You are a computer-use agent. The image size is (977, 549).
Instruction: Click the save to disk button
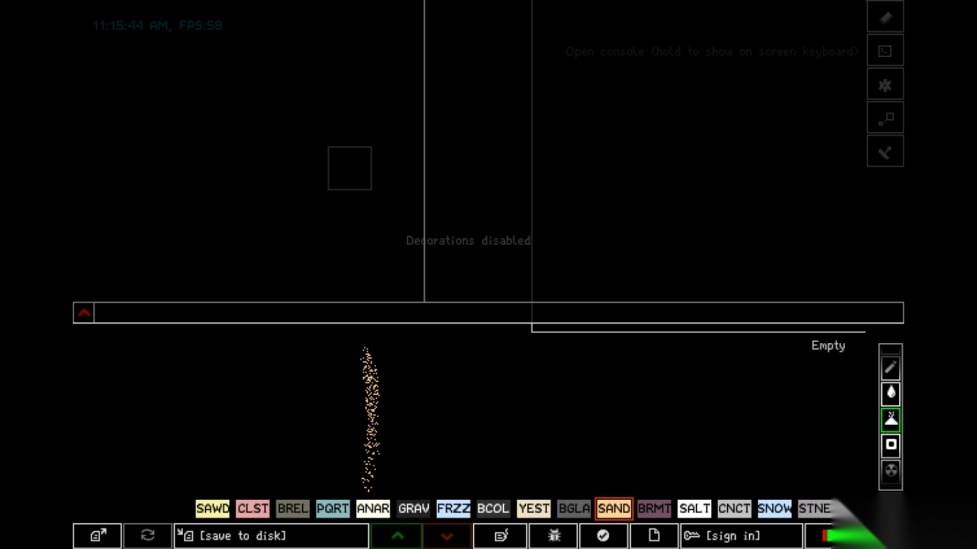pyautogui.click(x=271, y=536)
